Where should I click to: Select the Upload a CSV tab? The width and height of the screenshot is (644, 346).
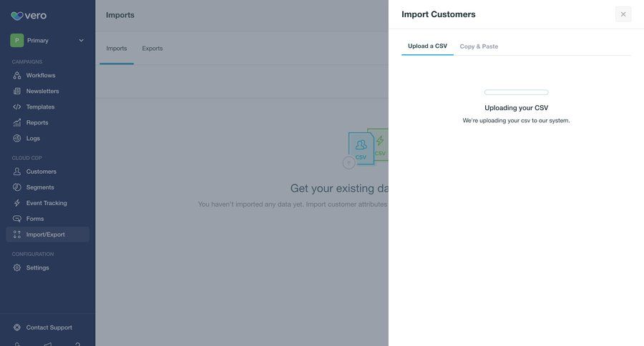coord(427,46)
